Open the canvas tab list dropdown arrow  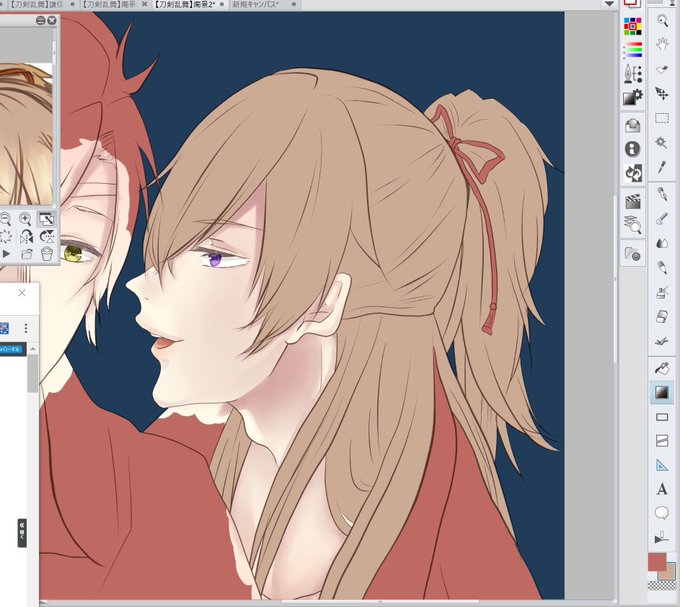[x=609, y=4]
